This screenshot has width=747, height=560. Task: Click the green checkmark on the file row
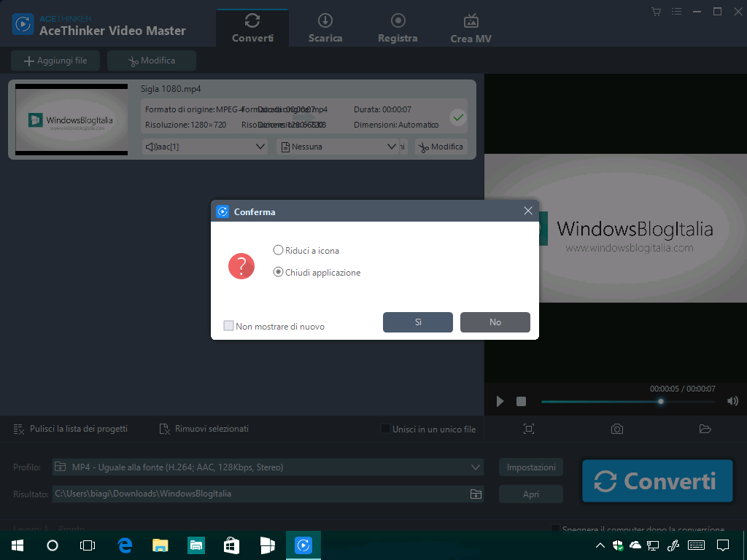[x=458, y=117]
